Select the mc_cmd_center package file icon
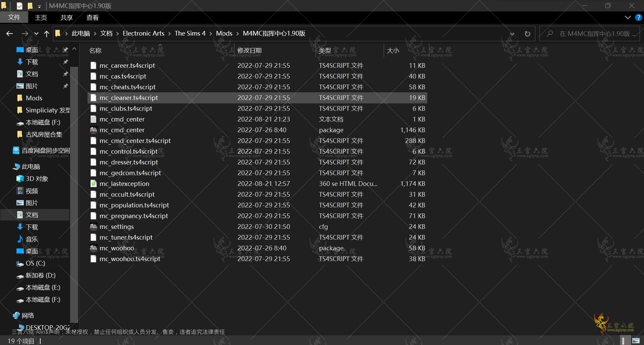 93,130
